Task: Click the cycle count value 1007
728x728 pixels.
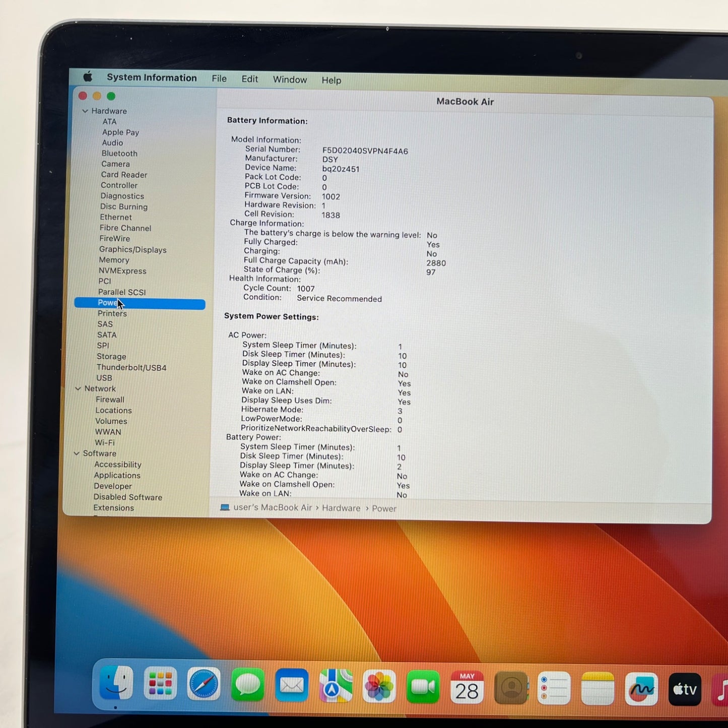Action: point(306,289)
